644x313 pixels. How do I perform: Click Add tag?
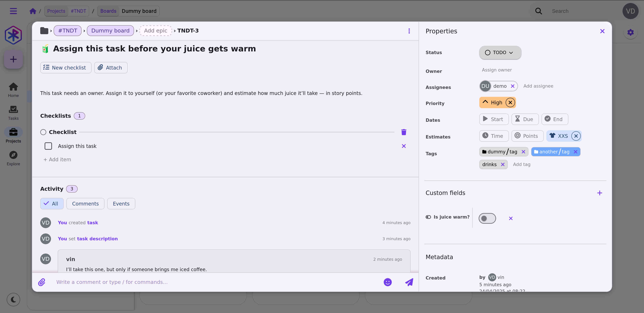pyautogui.click(x=522, y=164)
